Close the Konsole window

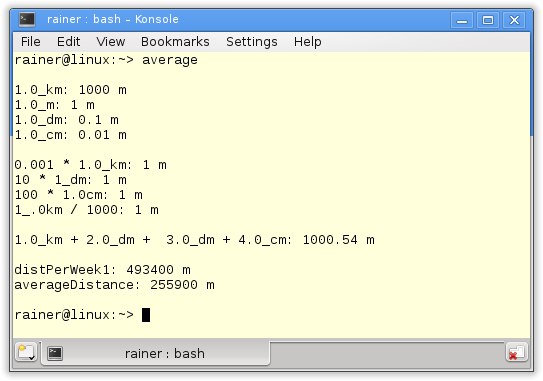coord(514,20)
